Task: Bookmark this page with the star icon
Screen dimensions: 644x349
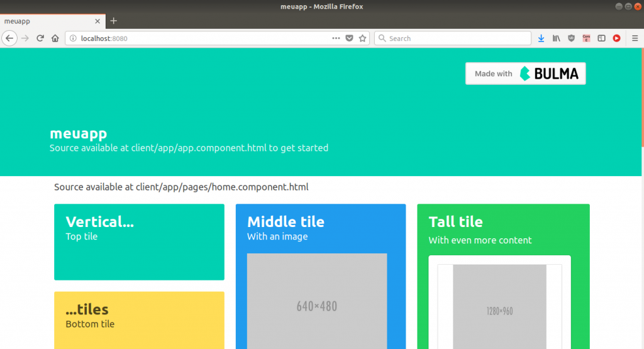Action: click(x=362, y=38)
